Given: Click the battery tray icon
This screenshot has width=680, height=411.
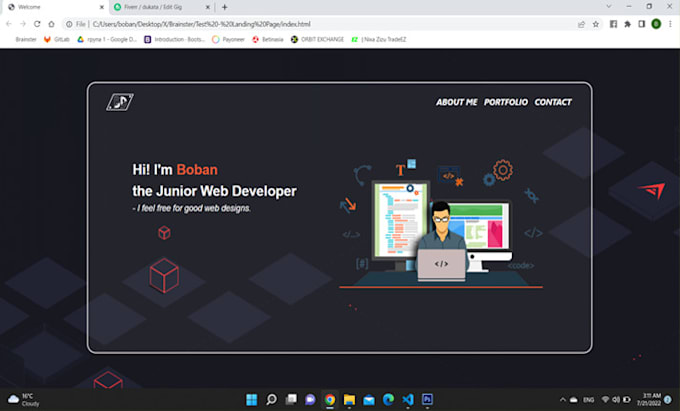Looking at the screenshot, I should click(627, 400).
